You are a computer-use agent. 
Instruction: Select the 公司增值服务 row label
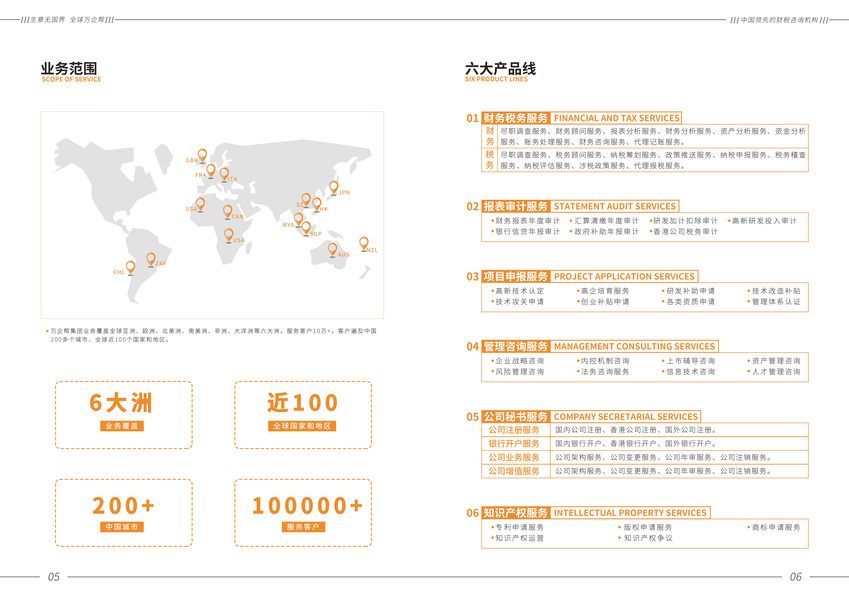[514, 471]
